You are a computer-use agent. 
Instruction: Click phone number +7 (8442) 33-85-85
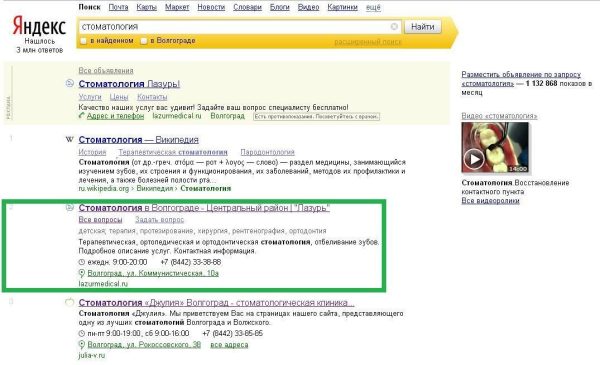tap(232, 334)
